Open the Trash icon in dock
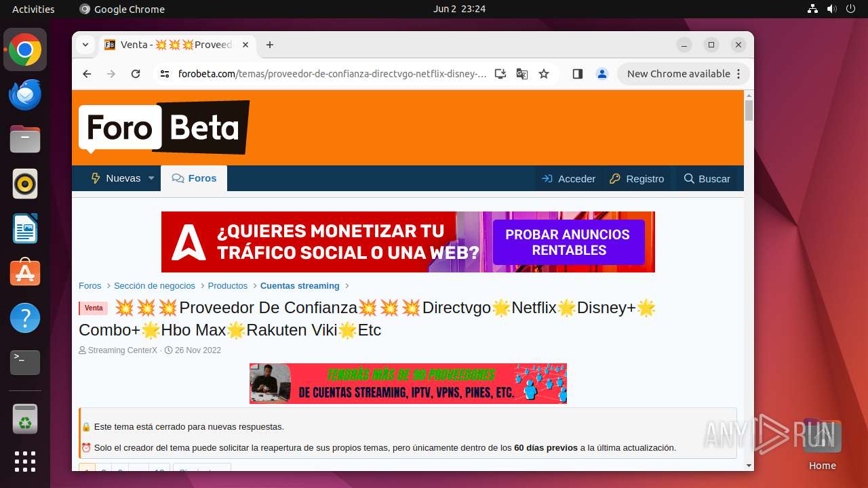Image resolution: width=868 pixels, height=488 pixels. click(x=25, y=419)
